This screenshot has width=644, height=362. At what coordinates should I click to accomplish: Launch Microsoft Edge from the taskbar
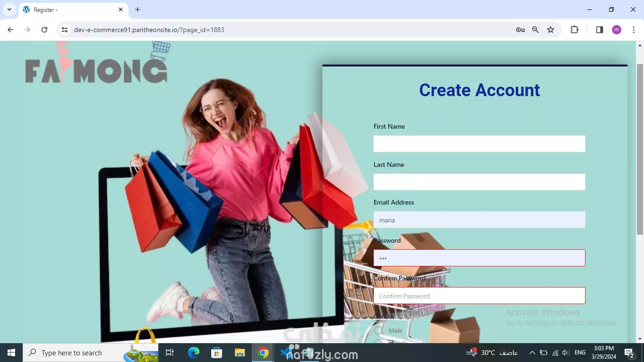coord(193,353)
